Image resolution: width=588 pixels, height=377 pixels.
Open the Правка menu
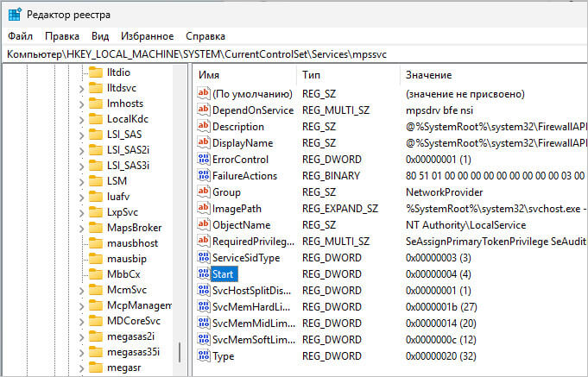click(62, 36)
